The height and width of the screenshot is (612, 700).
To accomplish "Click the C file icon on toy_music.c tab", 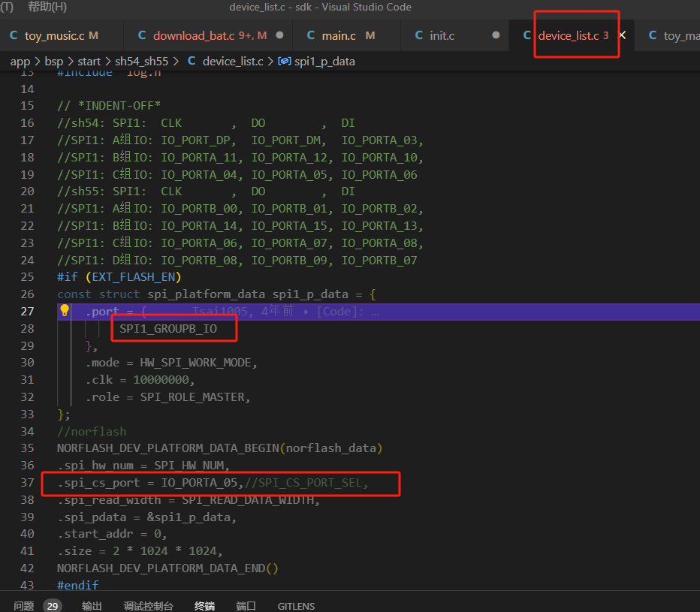I will pyautogui.click(x=14, y=35).
